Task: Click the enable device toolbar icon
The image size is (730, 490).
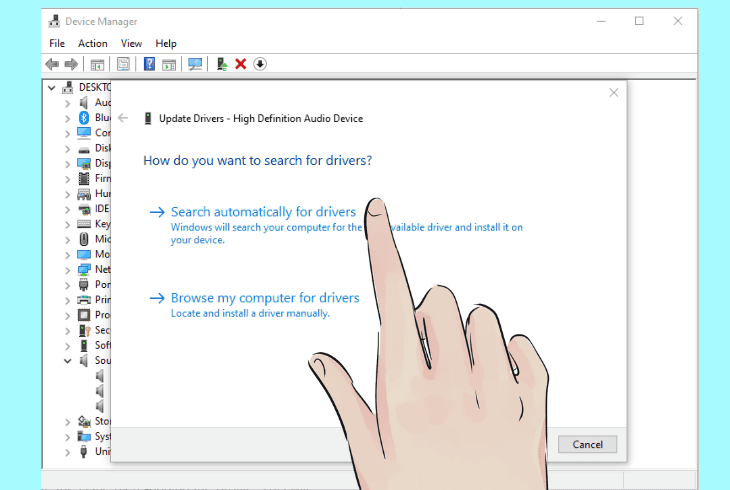Action: tap(222, 64)
